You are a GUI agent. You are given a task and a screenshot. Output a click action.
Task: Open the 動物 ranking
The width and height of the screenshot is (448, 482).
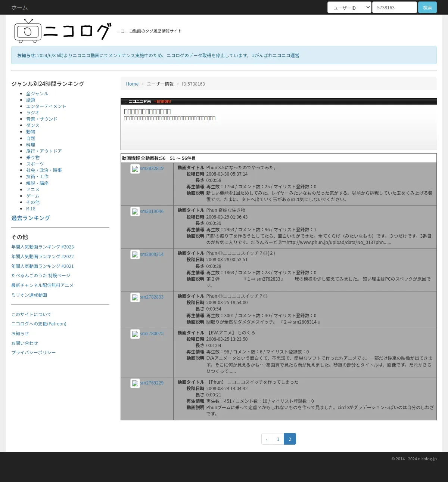click(31, 132)
